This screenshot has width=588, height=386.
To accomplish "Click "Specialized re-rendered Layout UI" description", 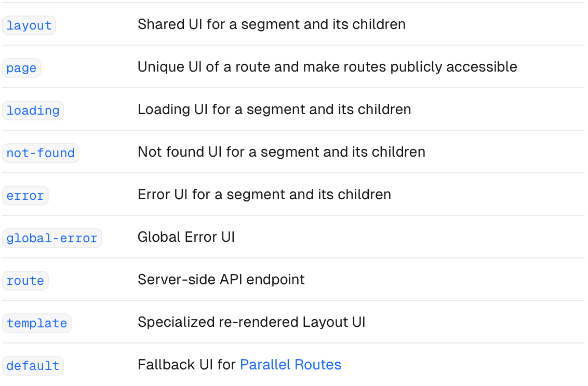I will point(251,322).
